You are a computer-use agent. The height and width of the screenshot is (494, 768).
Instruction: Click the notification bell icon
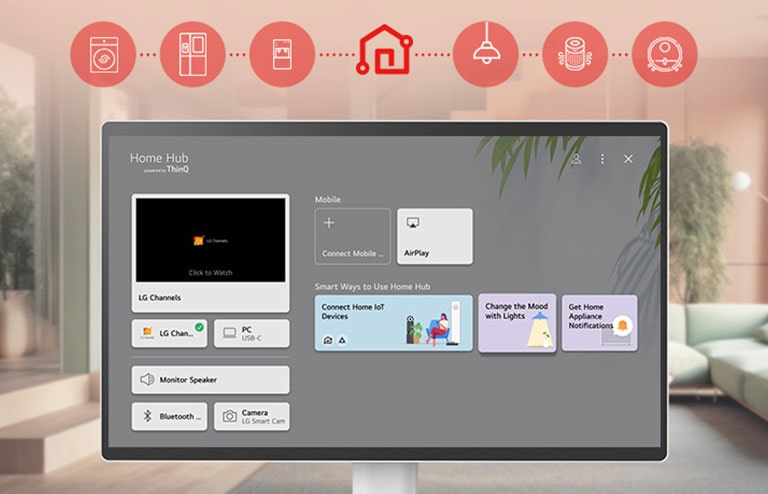click(x=623, y=325)
